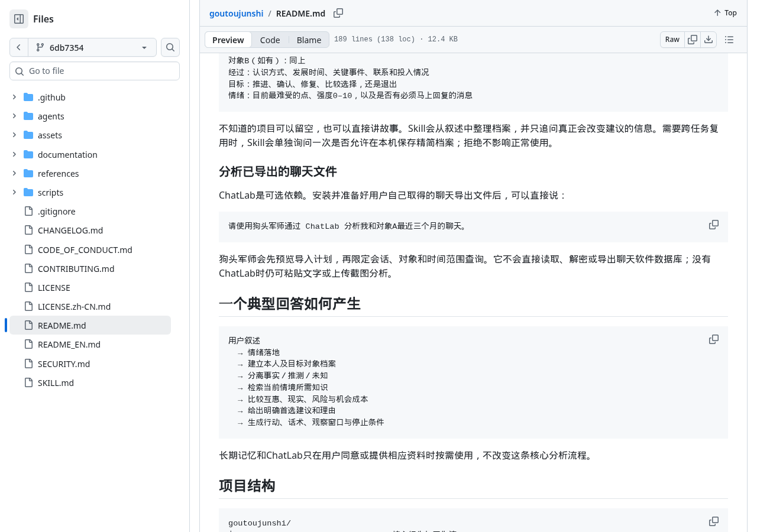Open the goutoujunshi repository link
757x532 pixels.
coord(237,13)
